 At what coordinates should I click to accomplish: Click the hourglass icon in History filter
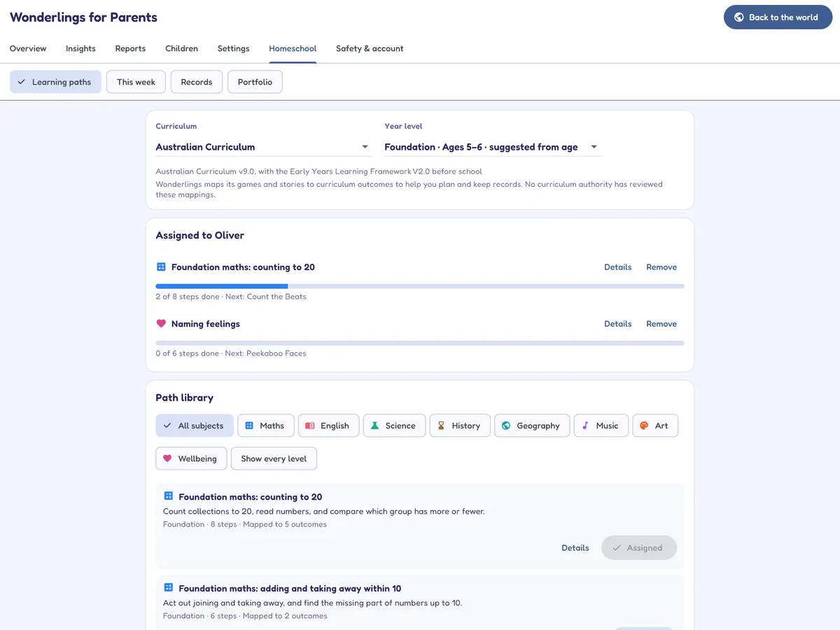(441, 426)
